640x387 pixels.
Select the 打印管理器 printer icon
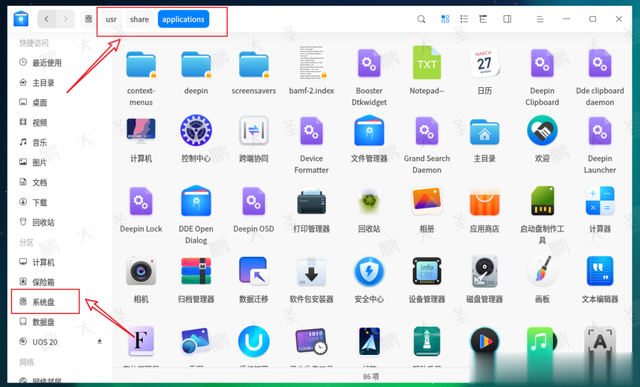pos(311,201)
